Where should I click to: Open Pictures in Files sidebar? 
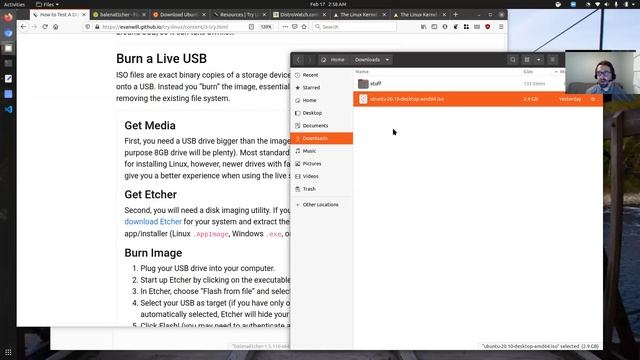322,164
